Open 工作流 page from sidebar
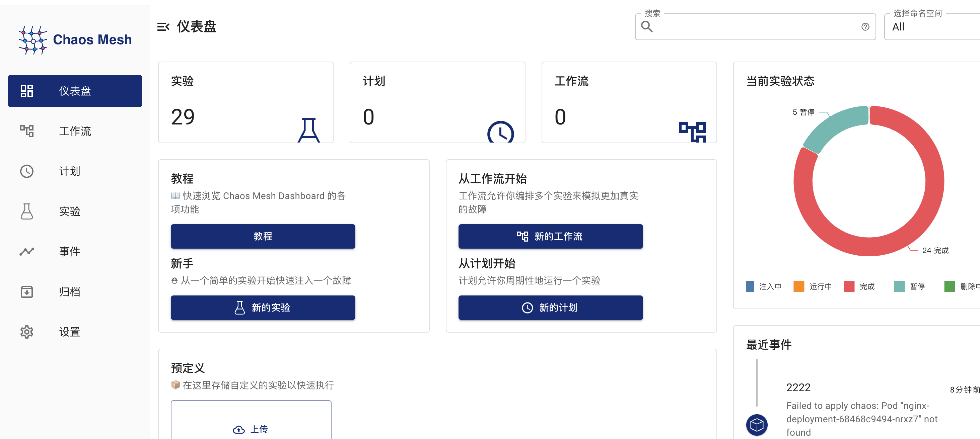980x439 pixels. pos(75,131)
